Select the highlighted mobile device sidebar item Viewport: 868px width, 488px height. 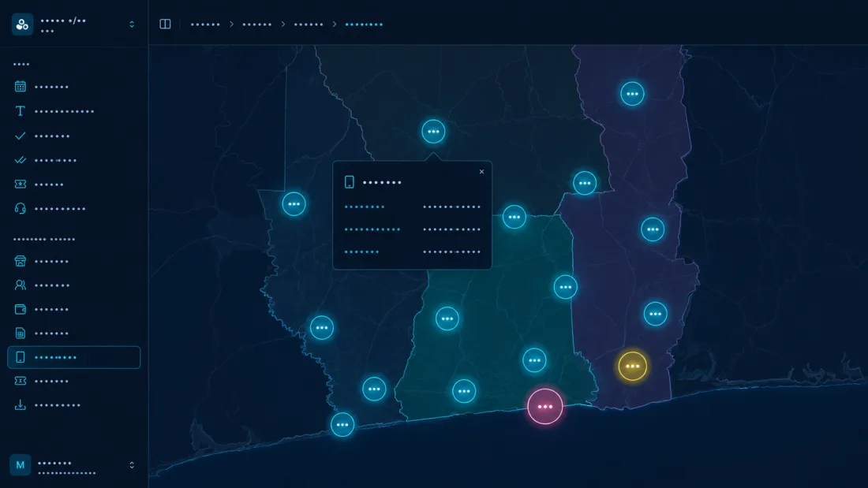click(73, 357)
